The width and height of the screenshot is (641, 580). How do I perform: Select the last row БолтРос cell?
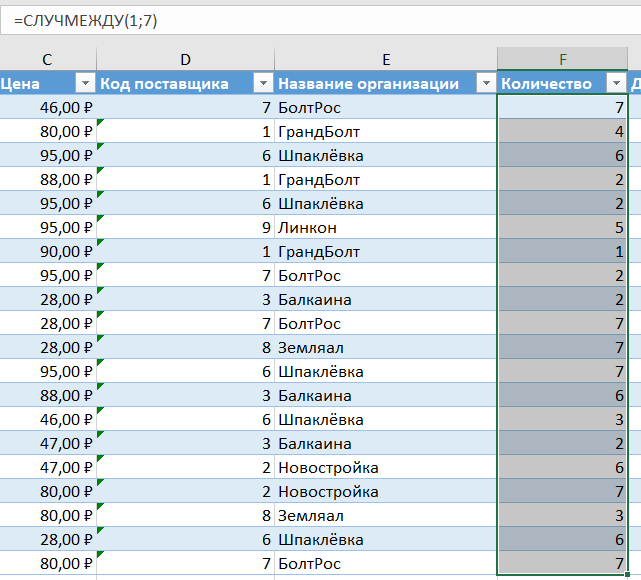[386, 564]
